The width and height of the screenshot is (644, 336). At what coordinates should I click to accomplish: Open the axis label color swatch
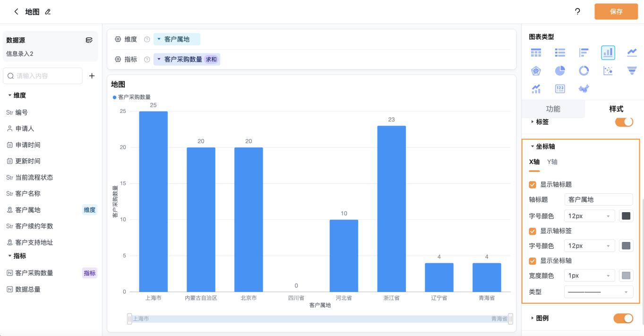click(626, 246)
